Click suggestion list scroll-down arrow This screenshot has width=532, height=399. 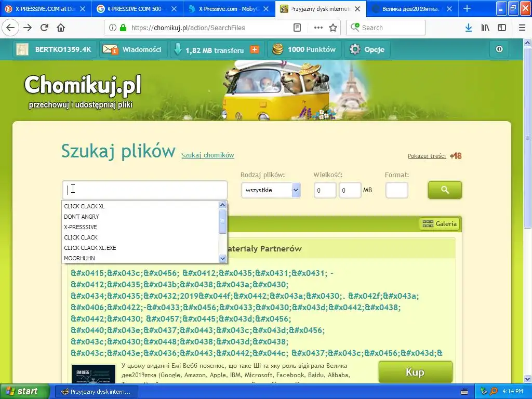point(222,259)
